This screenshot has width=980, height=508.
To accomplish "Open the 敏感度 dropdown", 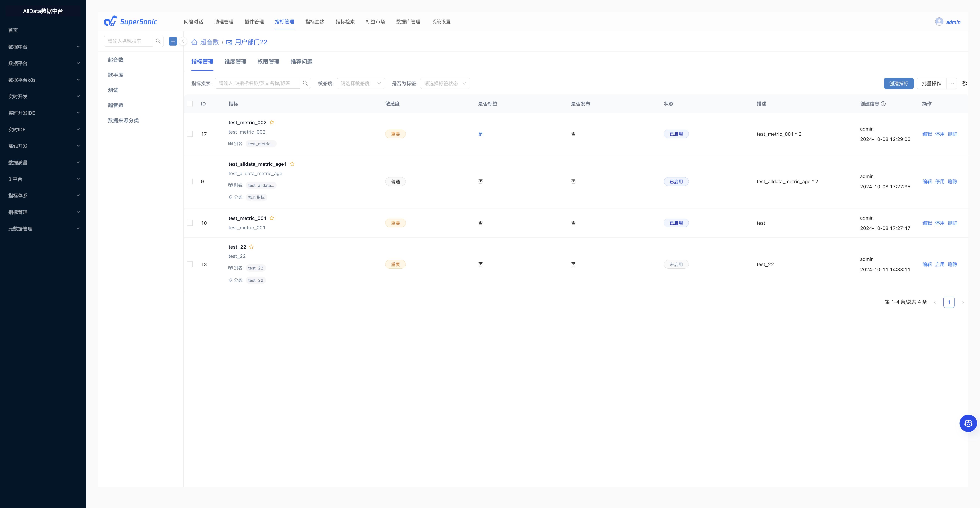I will pos(361,83).
